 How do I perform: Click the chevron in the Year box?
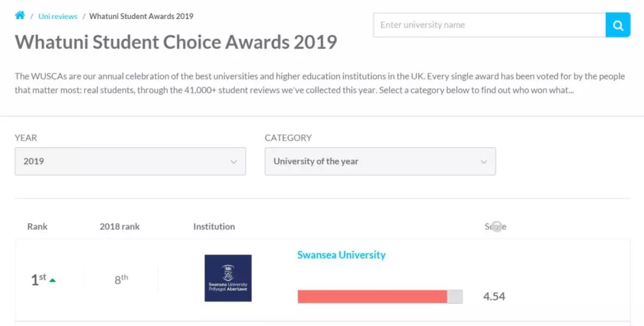233,162
